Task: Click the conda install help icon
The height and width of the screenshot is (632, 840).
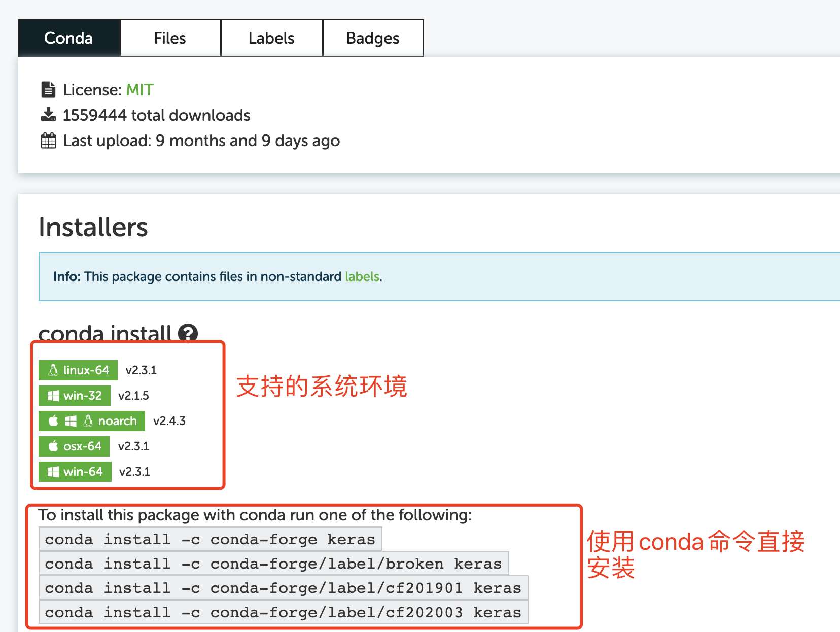Action: [188, 334]
